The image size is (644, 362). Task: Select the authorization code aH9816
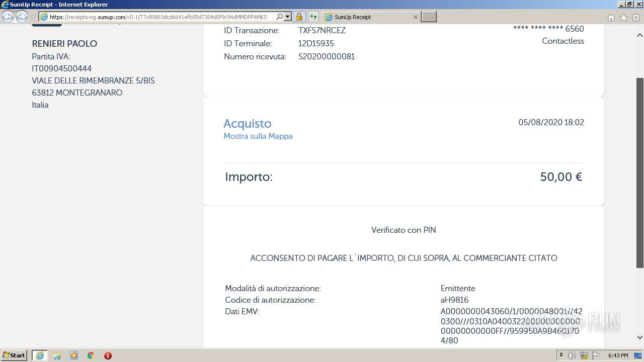click(454, 300)
